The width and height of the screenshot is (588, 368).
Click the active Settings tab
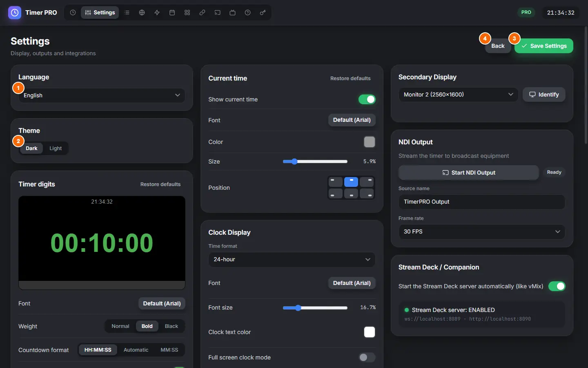(x=100, y=13)
